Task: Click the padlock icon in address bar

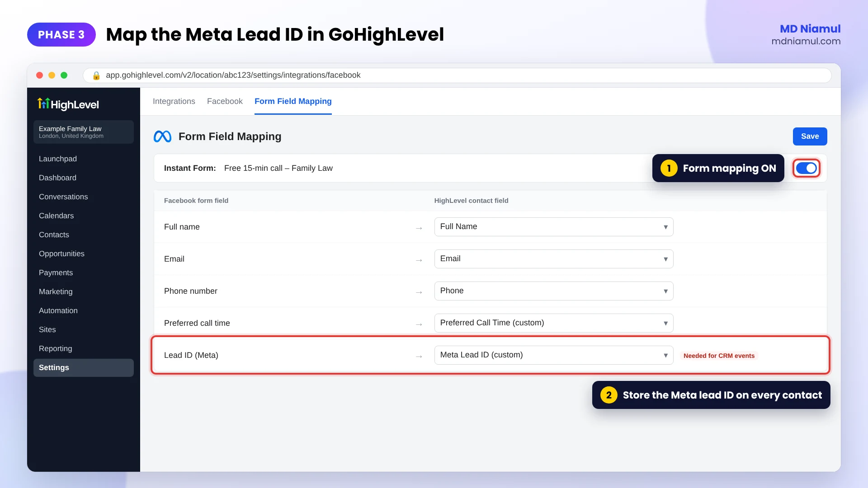Action: (x=96, y=75)
